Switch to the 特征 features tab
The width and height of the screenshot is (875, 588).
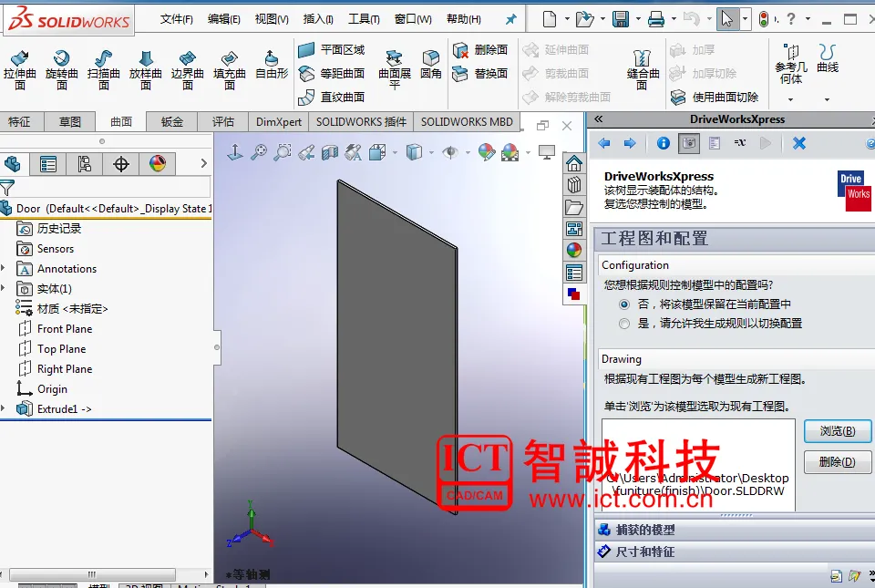click(19, 121)
